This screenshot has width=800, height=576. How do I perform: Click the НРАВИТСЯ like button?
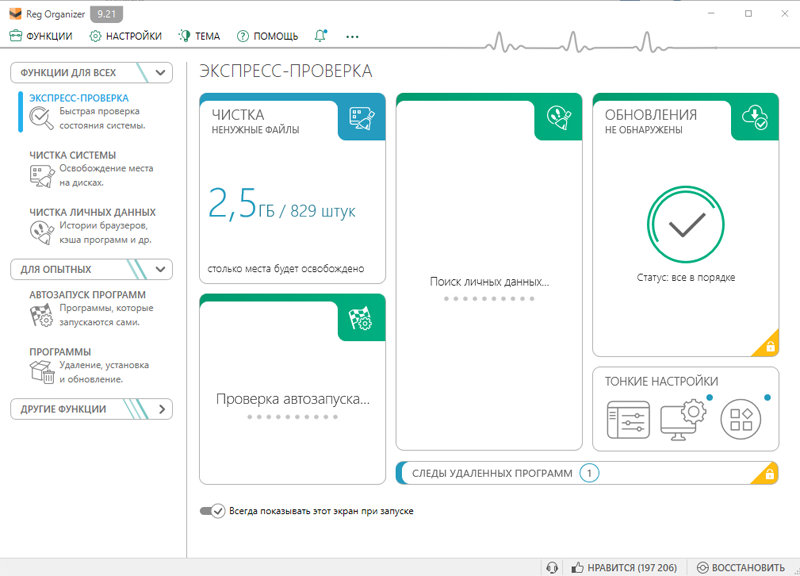624,567
